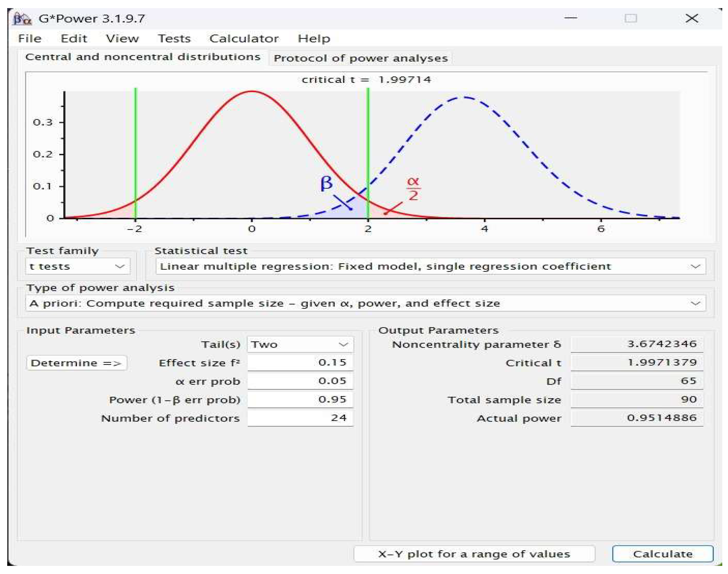Open the Tests menu

point(174,39)
